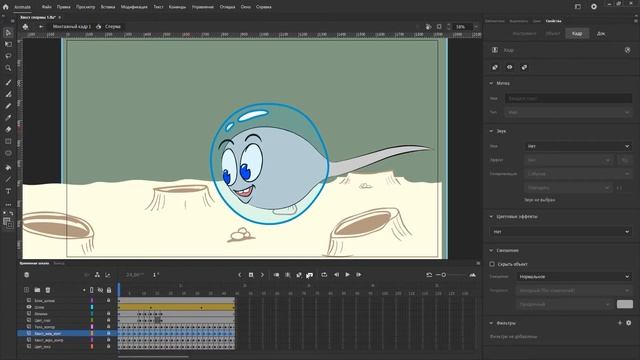The width and height of the screenshot is (640, 360).
Task: Toggle the show/hide all layers eye icon
Action: click(x=100, y=290)
